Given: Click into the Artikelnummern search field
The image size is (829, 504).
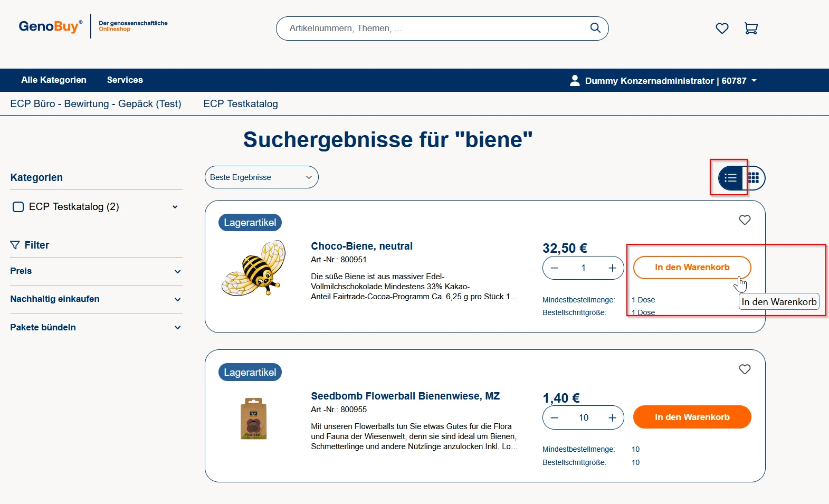Looking at the screenshot, I should (x=433, y=28).
